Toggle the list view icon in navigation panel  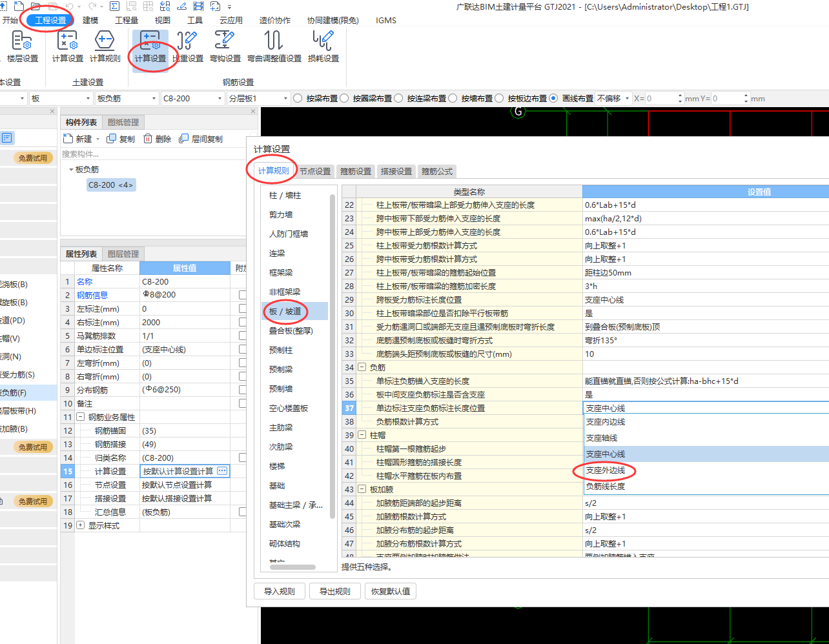coord(7,137)
